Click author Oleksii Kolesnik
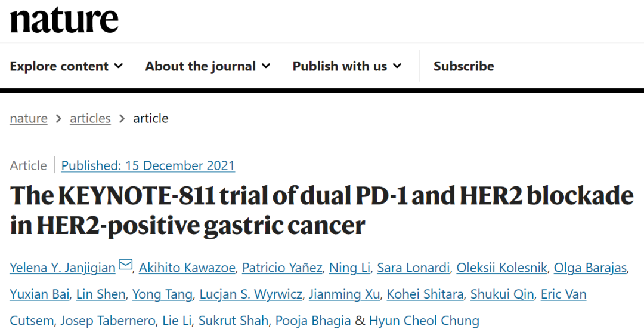Viewport: 644px width, 335px height. (x=502, y=268)
